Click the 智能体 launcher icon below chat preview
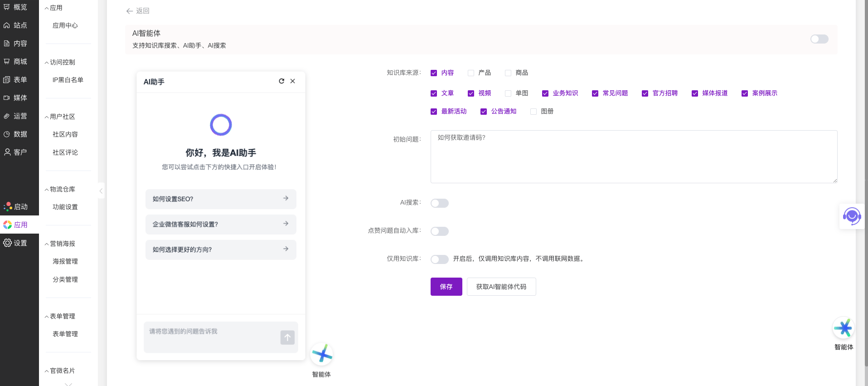 tap(322, 354)
